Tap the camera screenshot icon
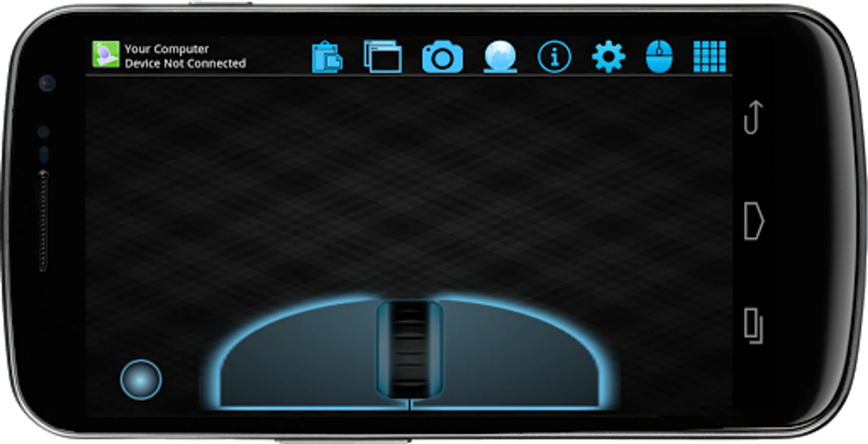 point(442,57)
